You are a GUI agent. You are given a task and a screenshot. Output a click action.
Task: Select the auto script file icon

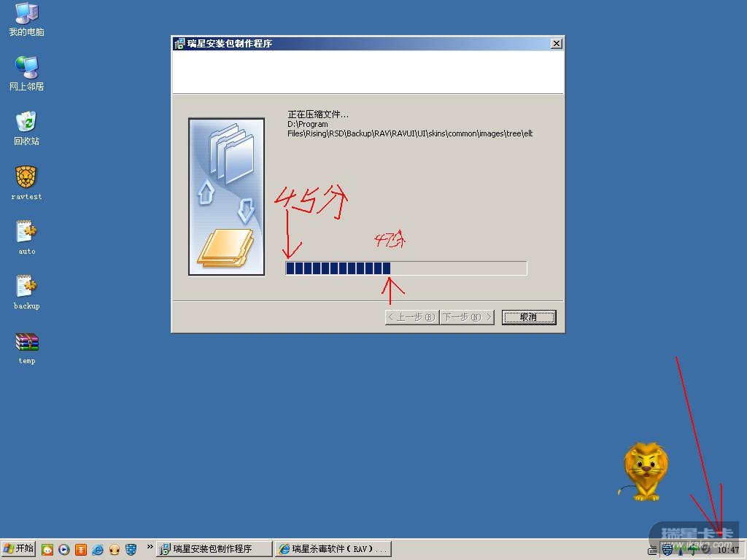pyautogui.click(x=26, y=238)
